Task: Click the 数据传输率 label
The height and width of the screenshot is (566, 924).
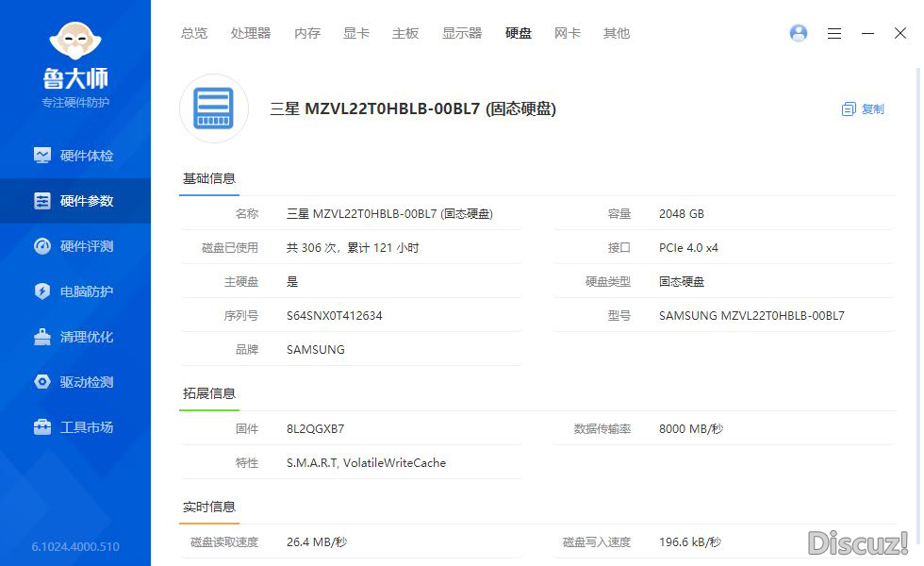Action: tap(602, 428)
